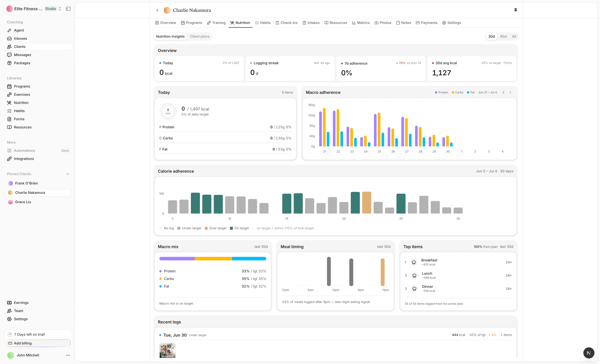600x364 pixels.
Task: Open the Notes tab
Action: click(x=404, y=23)
